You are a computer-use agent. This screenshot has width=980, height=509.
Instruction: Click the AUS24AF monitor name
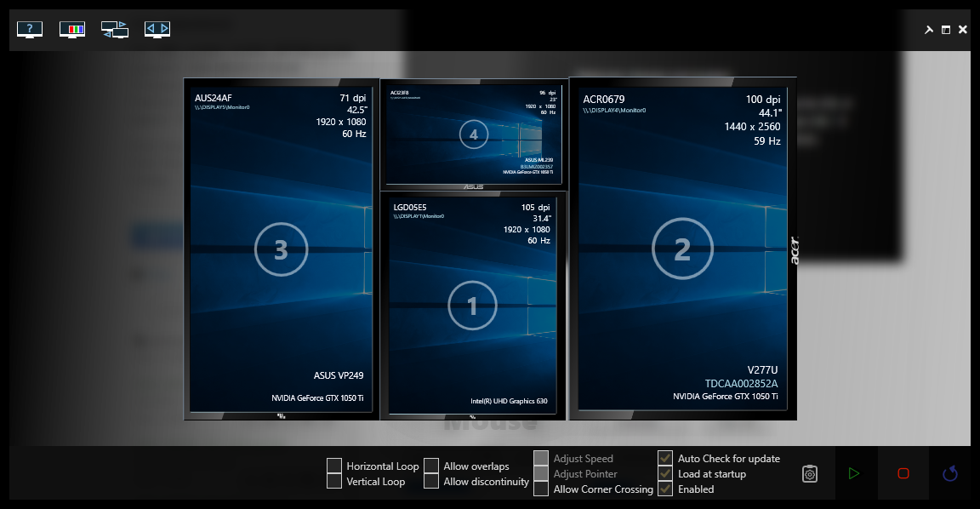(214, 98)
